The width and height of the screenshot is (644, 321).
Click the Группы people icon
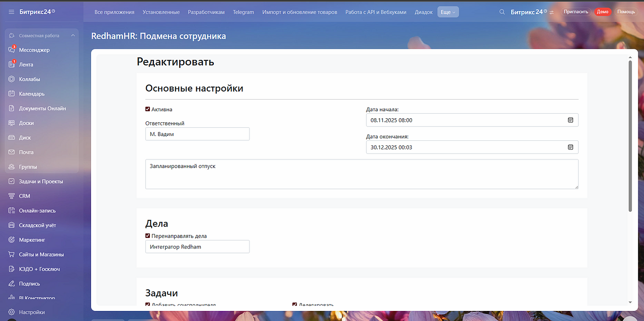(x=12, y=167)
